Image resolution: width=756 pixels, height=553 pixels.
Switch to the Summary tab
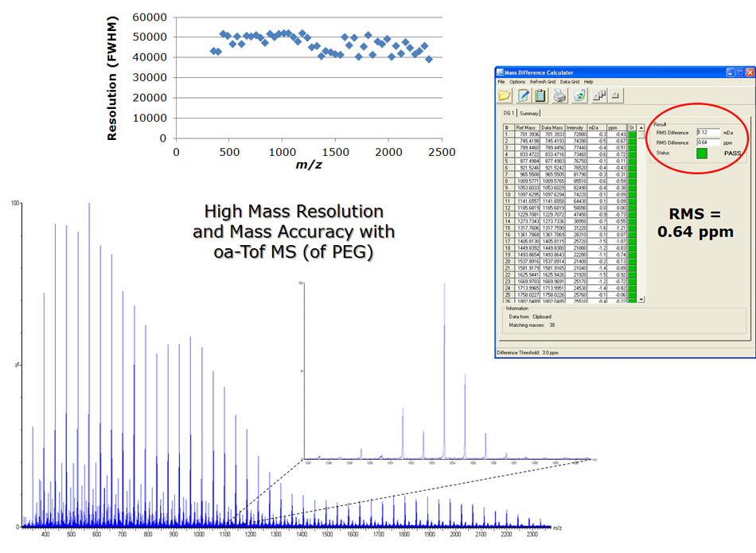[x=529, y=113]
